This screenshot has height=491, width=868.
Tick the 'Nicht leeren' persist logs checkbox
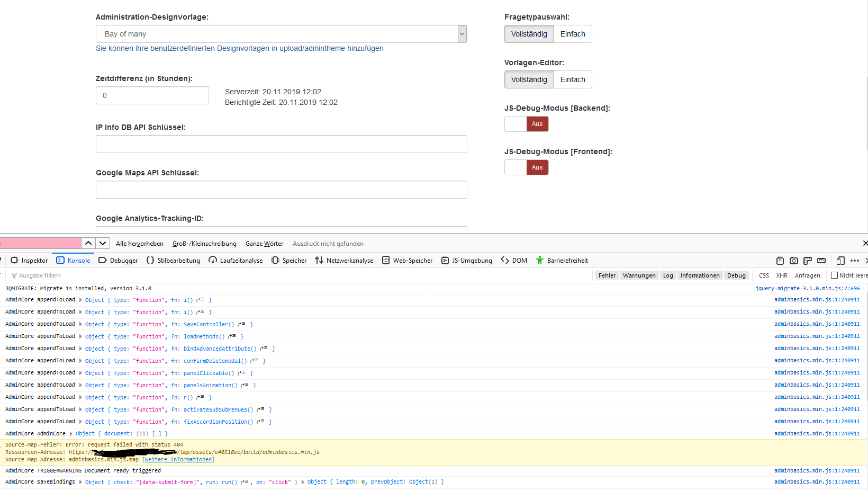(x=834, y=275)
